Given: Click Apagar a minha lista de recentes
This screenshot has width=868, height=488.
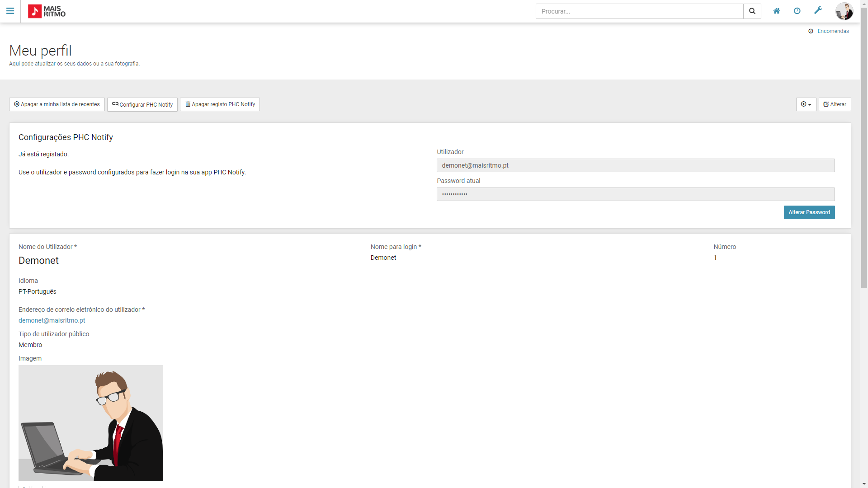Looking at the screenshot, I should click(x=57, y=104).
